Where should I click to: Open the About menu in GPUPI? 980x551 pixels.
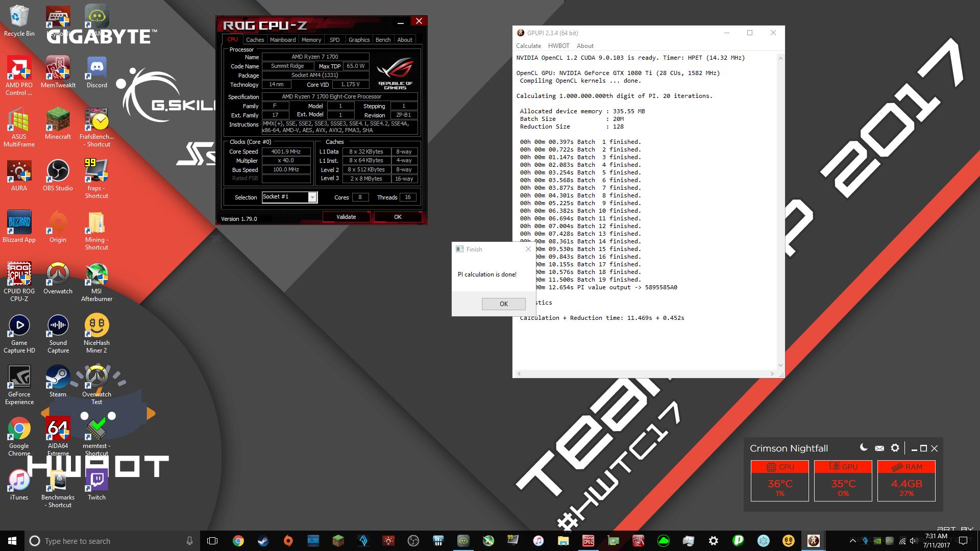585,46
